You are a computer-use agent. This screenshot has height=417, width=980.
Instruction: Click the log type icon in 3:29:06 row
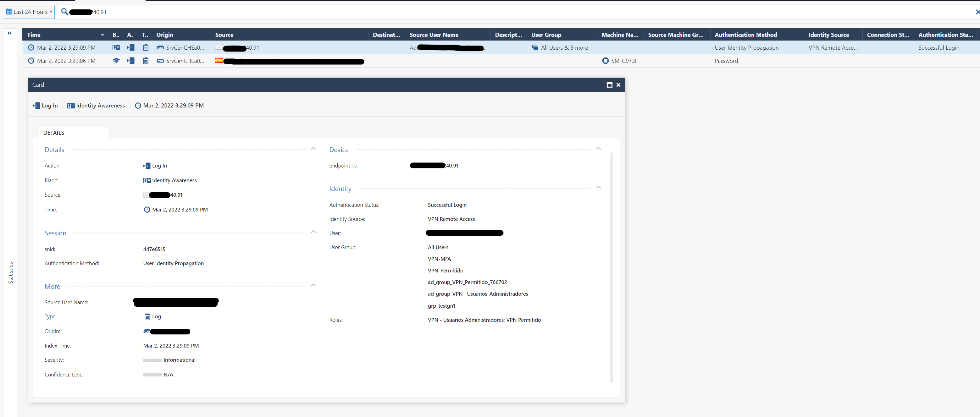point(146,61)
